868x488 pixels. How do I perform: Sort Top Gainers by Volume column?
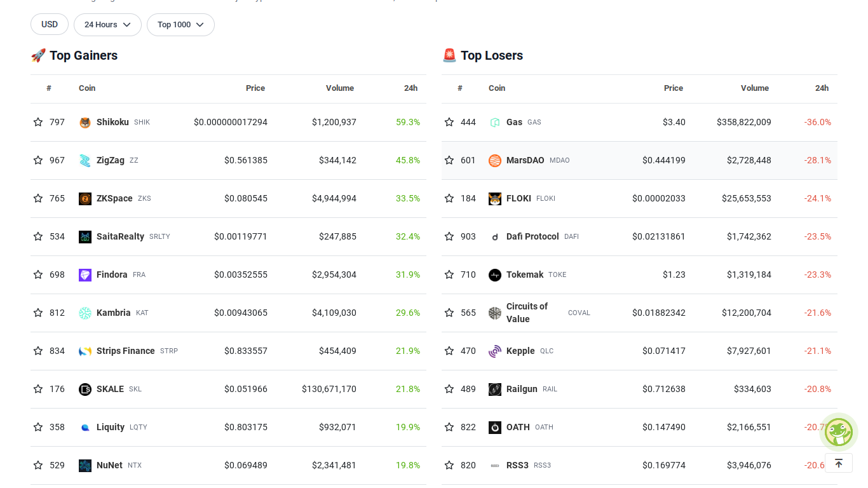(x=340, y=88)
